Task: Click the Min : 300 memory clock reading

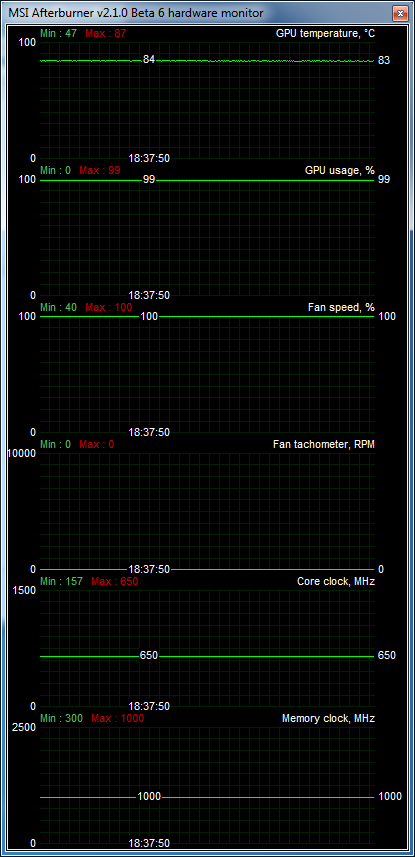Action: (61, 718)
